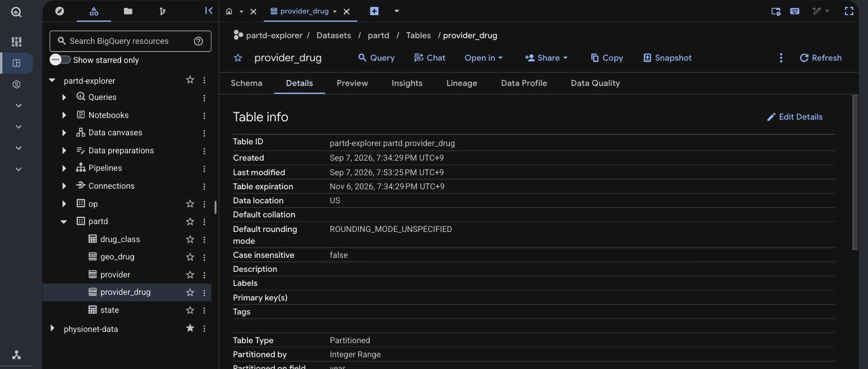Switch to the Lineage tab
The width and height of the screenshot is (868, 369).
tap(462, 83)
